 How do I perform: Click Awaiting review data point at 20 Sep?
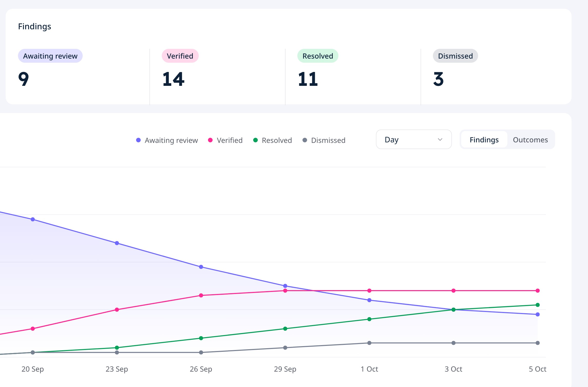[33, 219]
